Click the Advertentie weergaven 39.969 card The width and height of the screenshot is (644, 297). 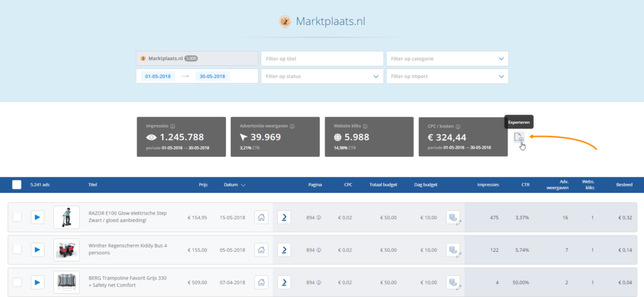[x=275, y=137]
